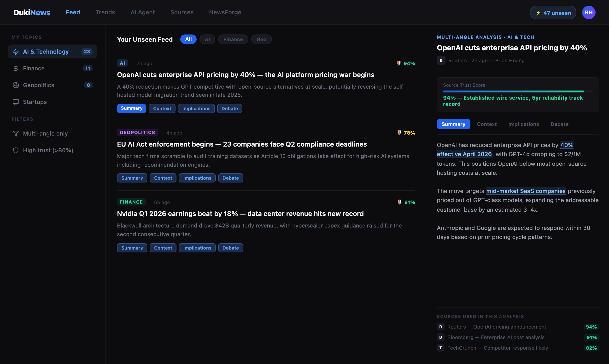Click the funnel icon for Multi-angle only
Image resolution: width=609 pixels, height=364 pixels.
(x=16, y=133)
